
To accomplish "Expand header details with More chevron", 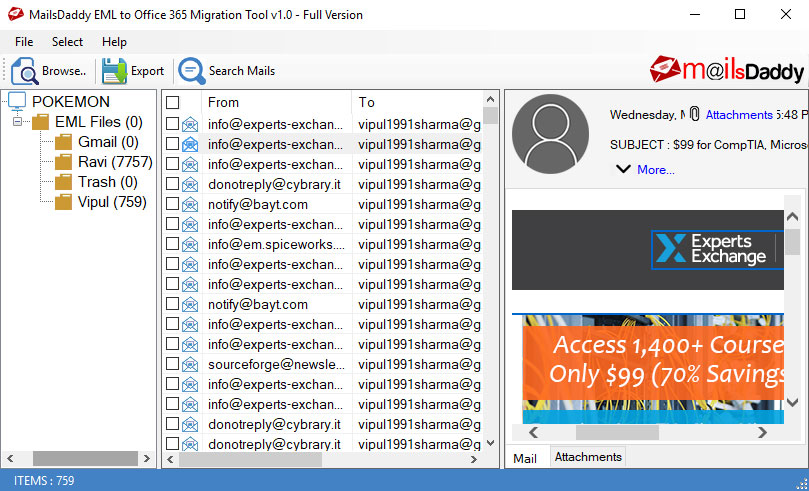I will pos(623,169).
